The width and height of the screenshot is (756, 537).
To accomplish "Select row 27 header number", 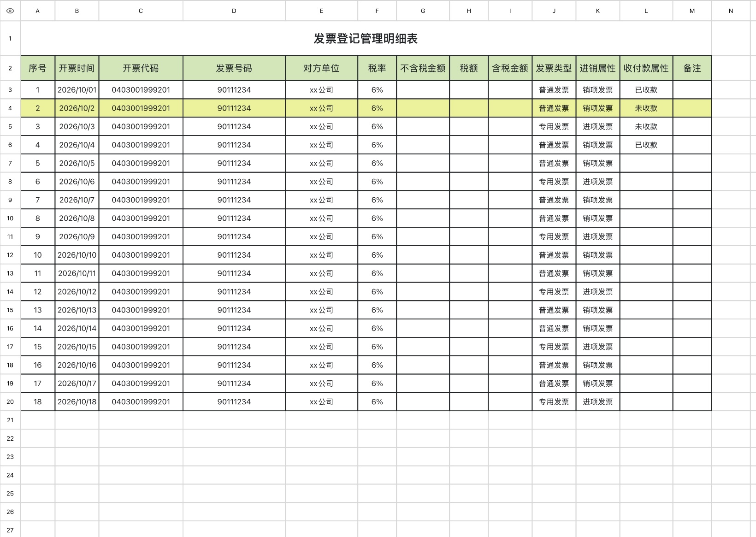I will click(10, 530).
